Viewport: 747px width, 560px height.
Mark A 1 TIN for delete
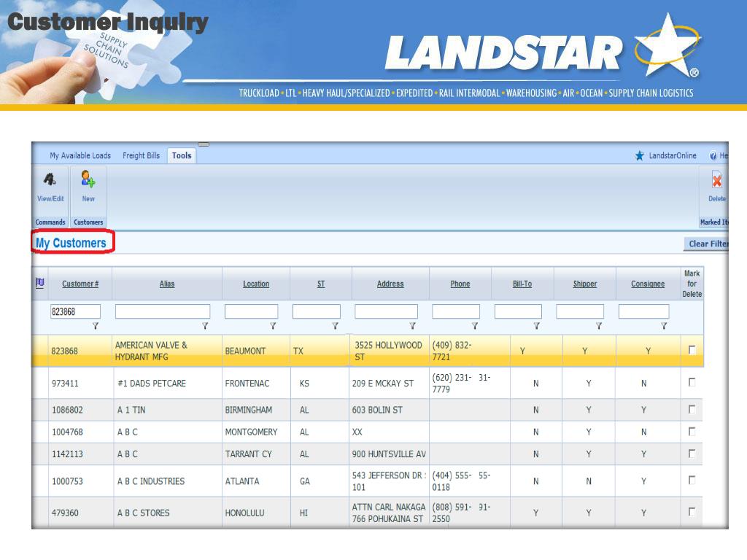point(692,410)
